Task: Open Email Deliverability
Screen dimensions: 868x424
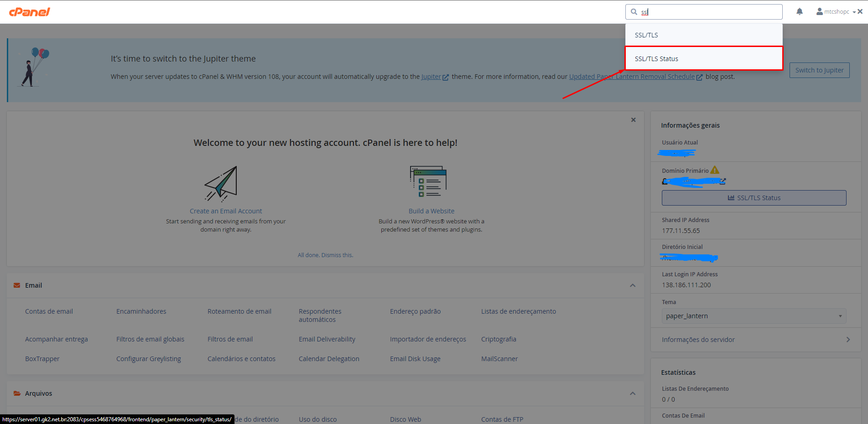Action: (327, 339)
